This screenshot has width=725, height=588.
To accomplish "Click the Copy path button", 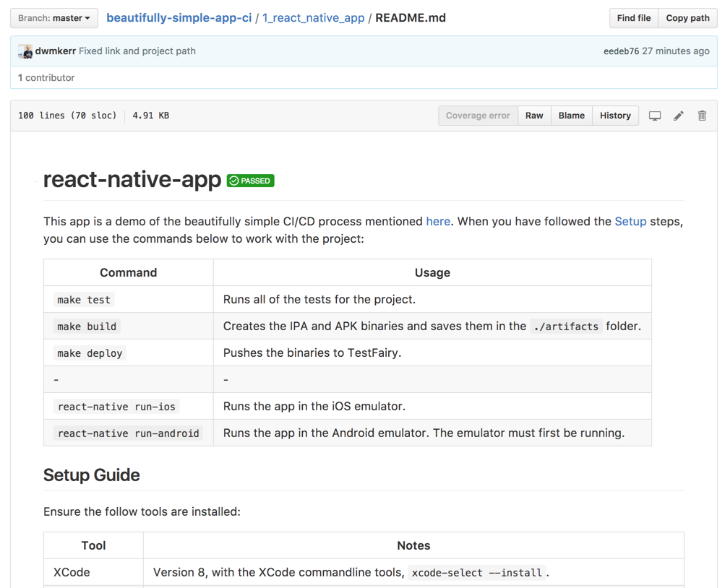I will 687,18.
